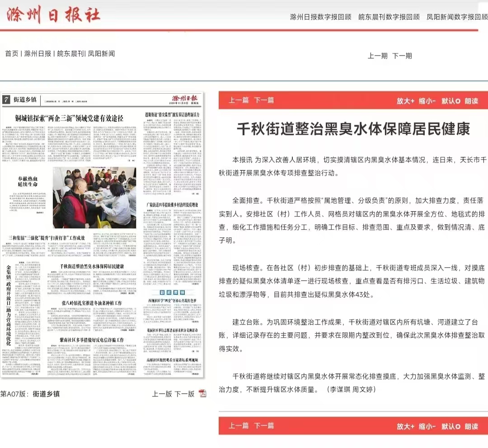Select 凤阳新闻 in the navigation bar

click(x=102, y=53)
